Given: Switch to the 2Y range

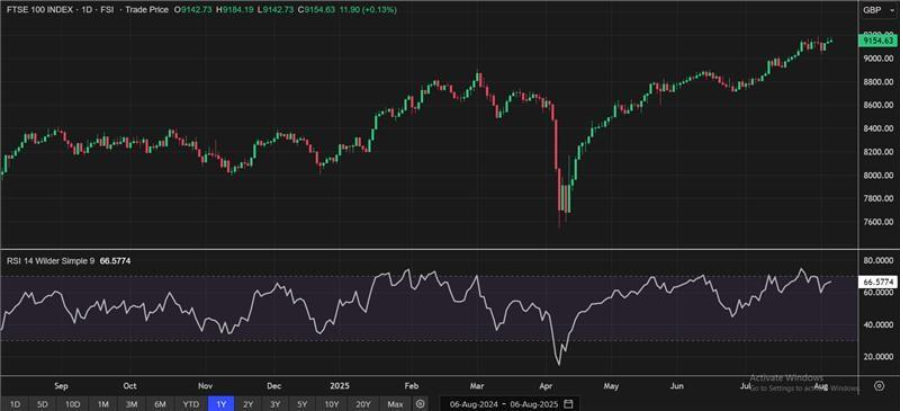Looking at the screenshot, I should click(248, 404).
